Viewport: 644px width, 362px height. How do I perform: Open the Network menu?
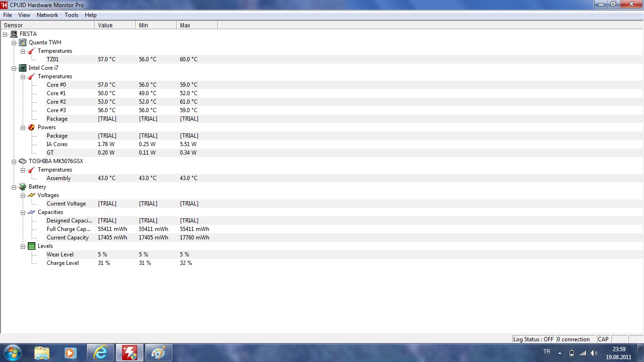pyautogui.click(x=48, y=15)
